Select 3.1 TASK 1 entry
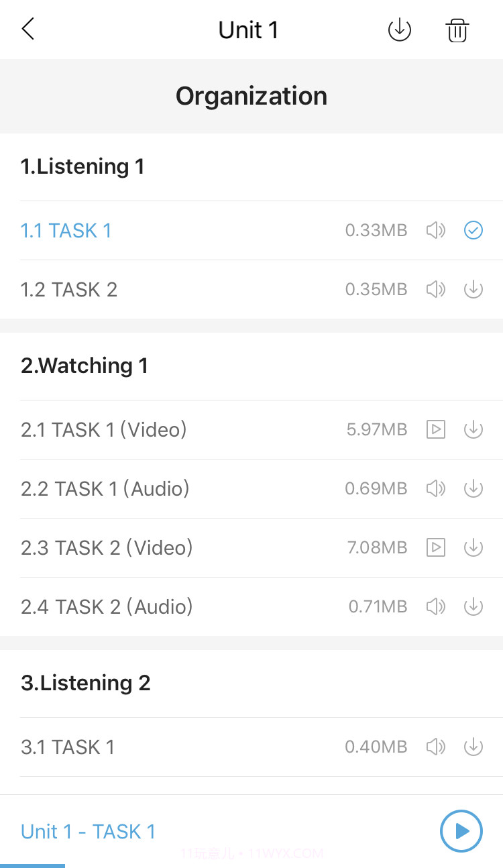 (68, 747)
